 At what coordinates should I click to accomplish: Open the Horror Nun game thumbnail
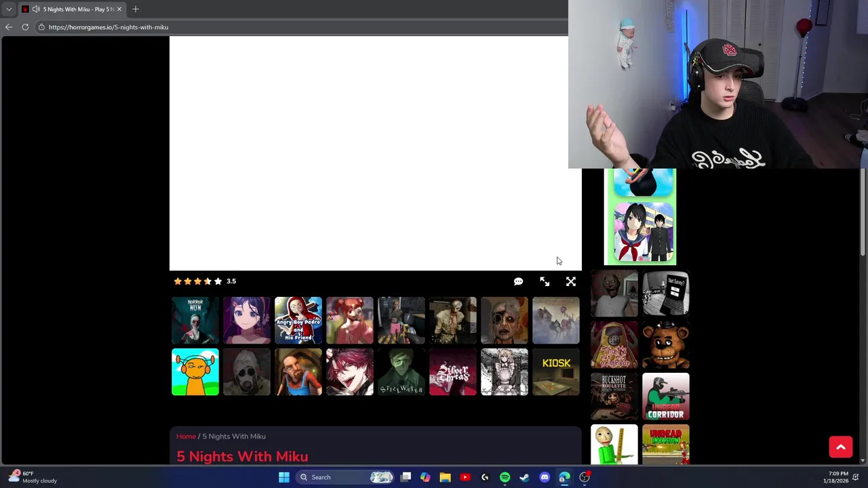195,321
